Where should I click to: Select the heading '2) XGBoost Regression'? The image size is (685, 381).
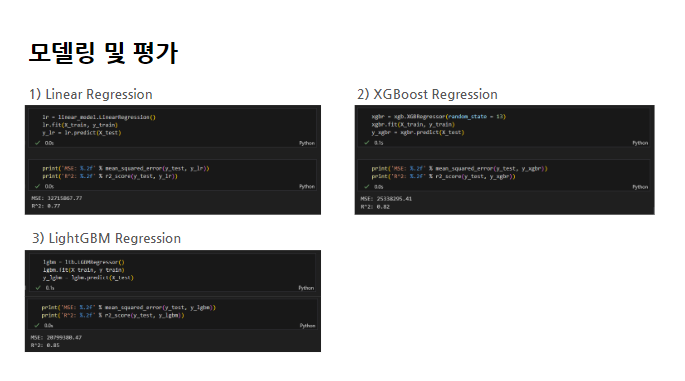(x=427, y=94)
